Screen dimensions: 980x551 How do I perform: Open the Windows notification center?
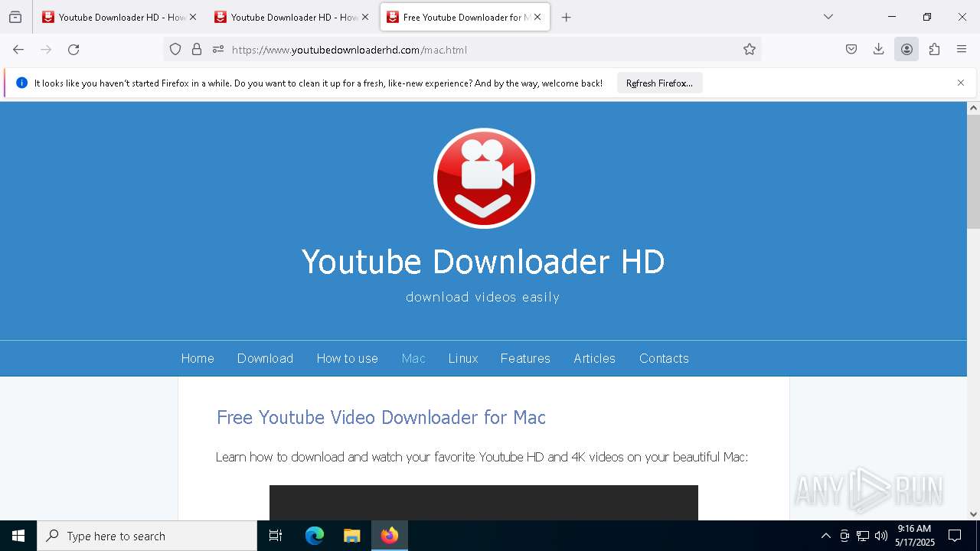coord(955,536)
